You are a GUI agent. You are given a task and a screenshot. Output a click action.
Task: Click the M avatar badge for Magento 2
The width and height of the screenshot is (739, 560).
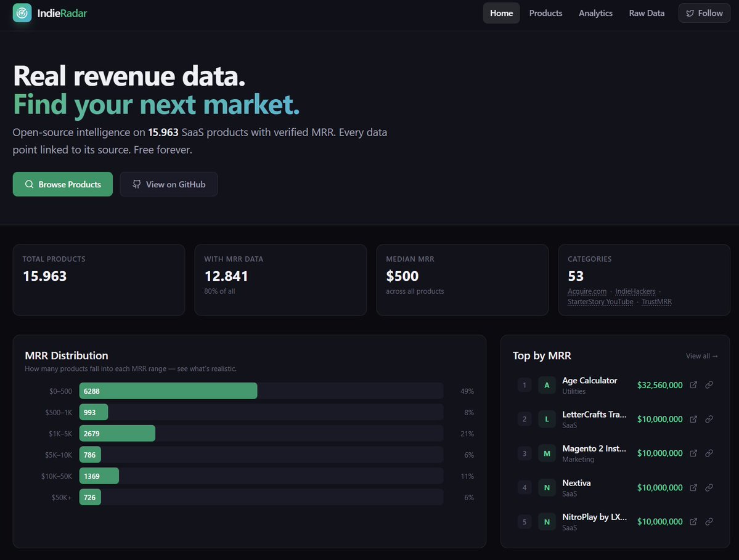[547, 453]
